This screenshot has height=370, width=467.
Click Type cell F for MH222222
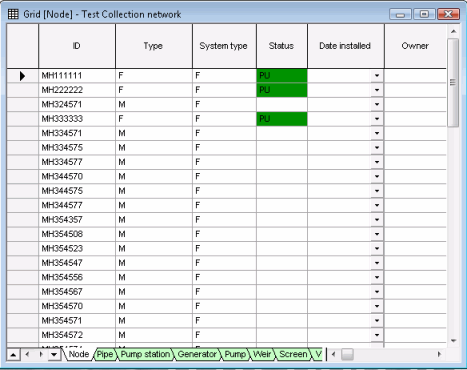tap(154, 90)
